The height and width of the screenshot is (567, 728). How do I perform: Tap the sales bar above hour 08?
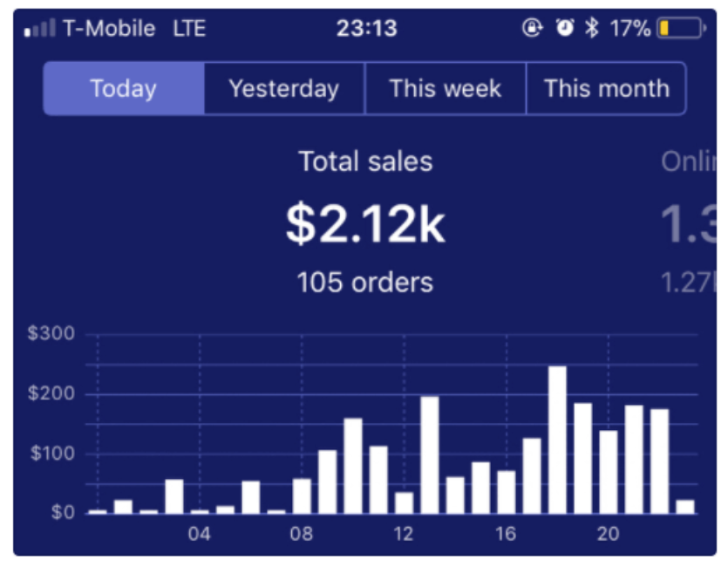(302, 495)
